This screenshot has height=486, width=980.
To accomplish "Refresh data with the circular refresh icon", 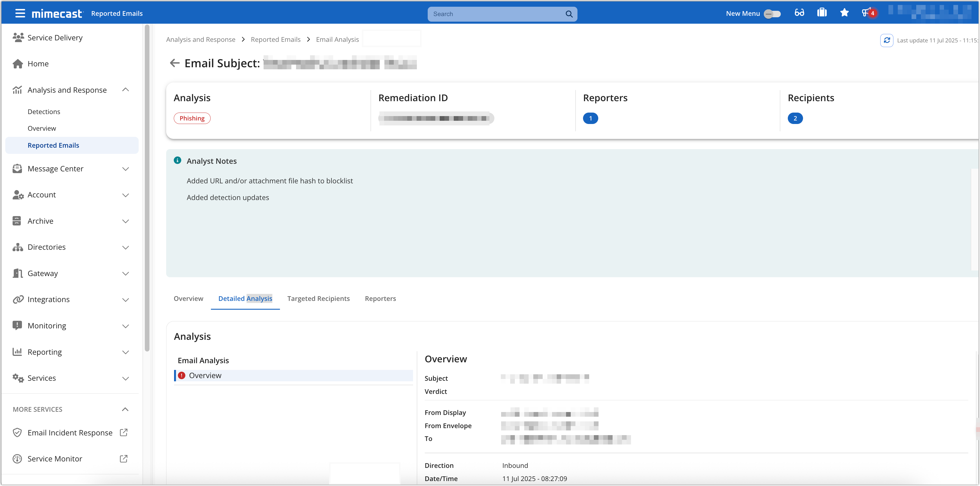I will (887, 40).
